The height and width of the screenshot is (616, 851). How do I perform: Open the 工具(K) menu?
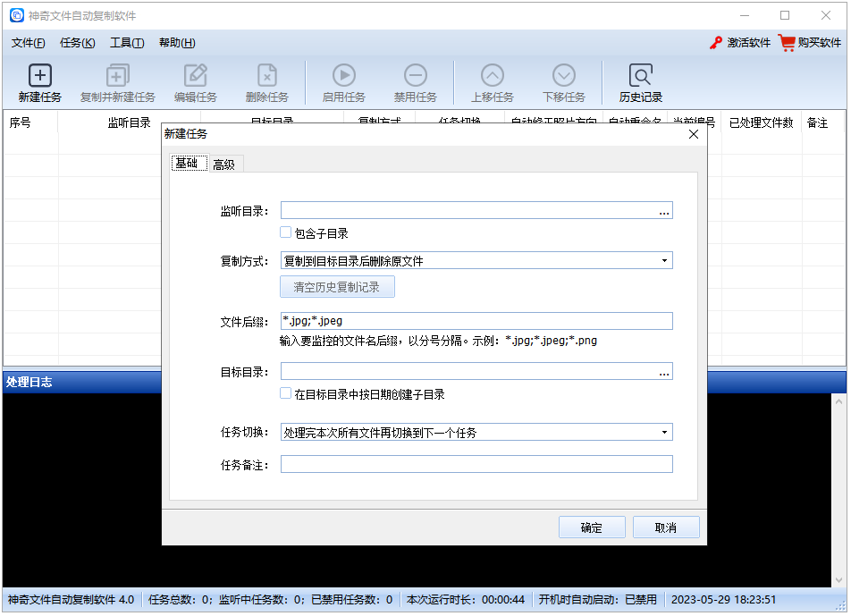pyautogui.click(x=125, y=42)
